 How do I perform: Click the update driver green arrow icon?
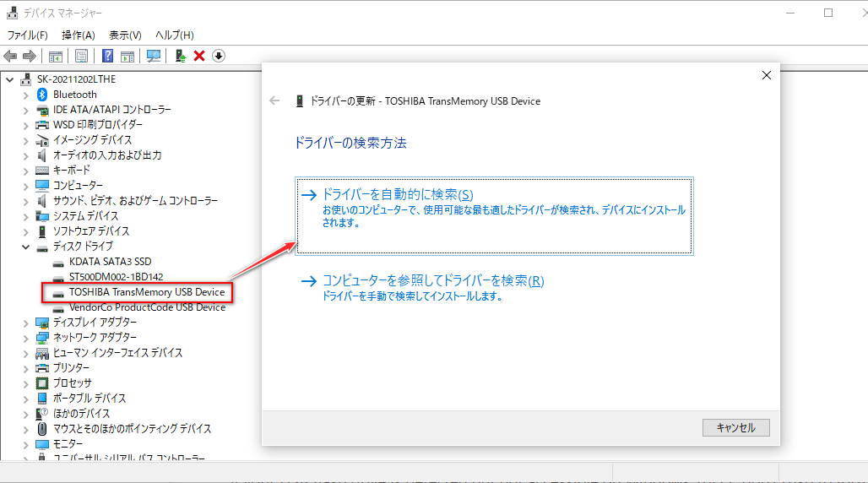181,56
